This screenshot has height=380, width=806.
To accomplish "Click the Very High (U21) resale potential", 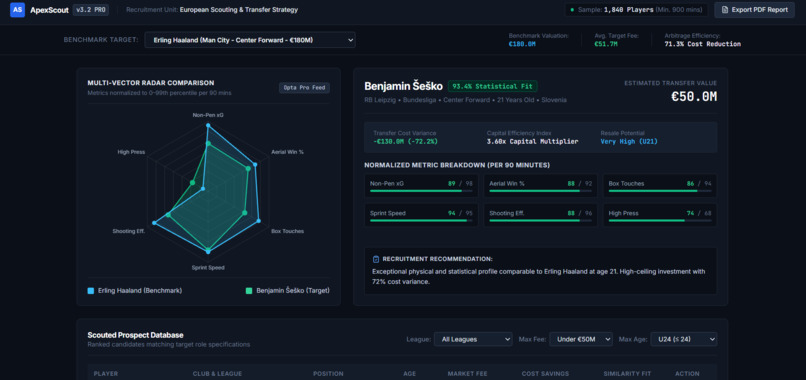I will click(x=629, y=141).
